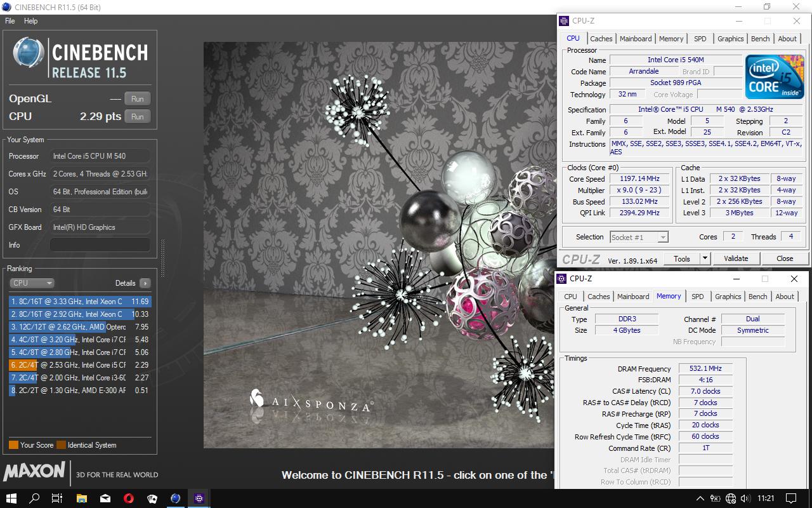The height and width of the screenshot is (508, 812).
Task: Switch to Memory tab in top CPU-Z
Action: pyautogui.click(x=671, y=39)
